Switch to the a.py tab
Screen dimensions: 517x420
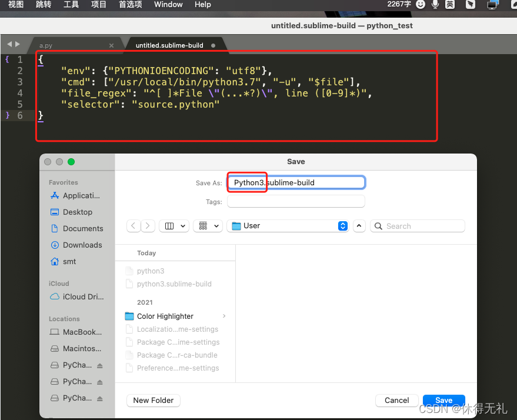click(x=45, y=44)
